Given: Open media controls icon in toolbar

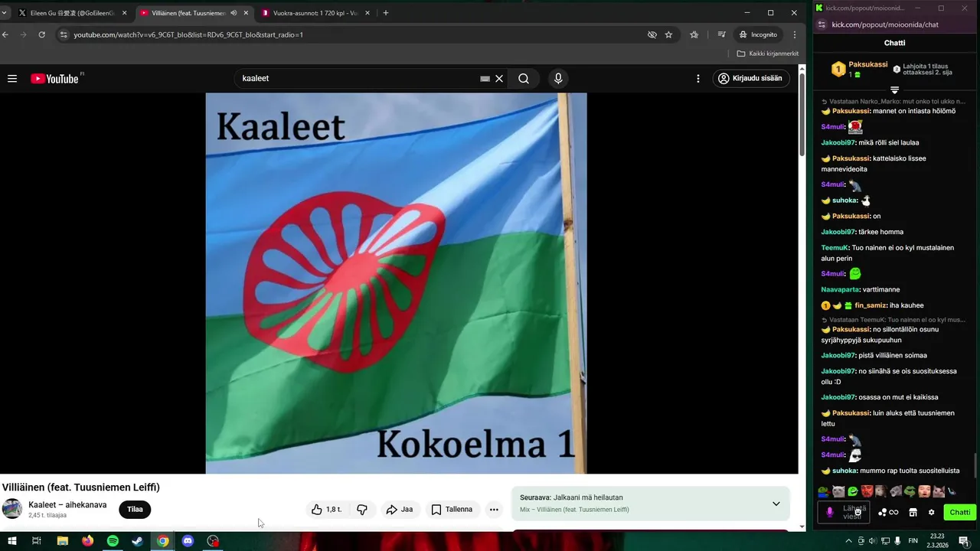Looking at the screenshot, I should 721,34.
